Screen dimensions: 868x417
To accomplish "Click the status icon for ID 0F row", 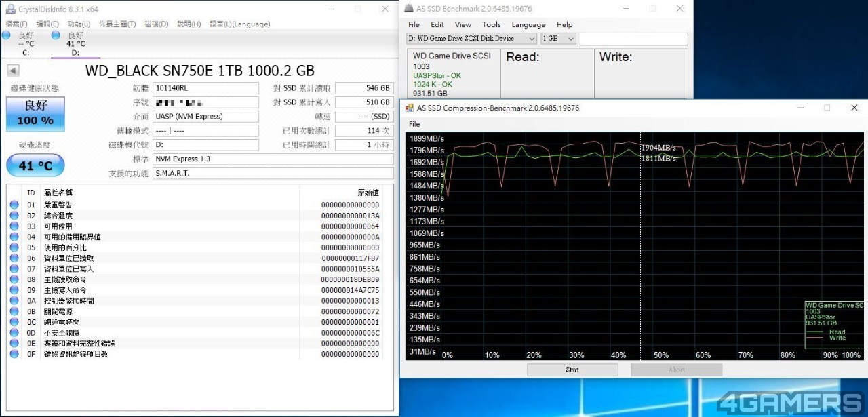I will (x=14, y=354).
